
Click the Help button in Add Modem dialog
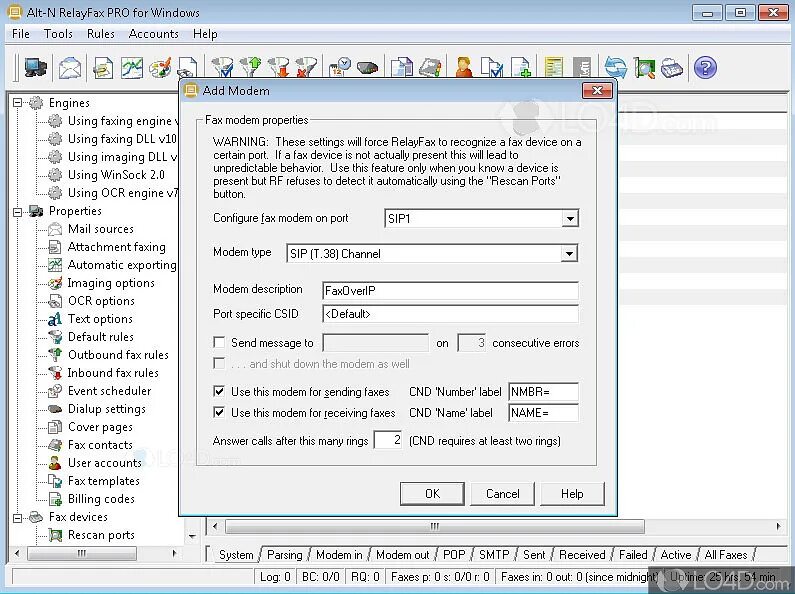[572, 494]
